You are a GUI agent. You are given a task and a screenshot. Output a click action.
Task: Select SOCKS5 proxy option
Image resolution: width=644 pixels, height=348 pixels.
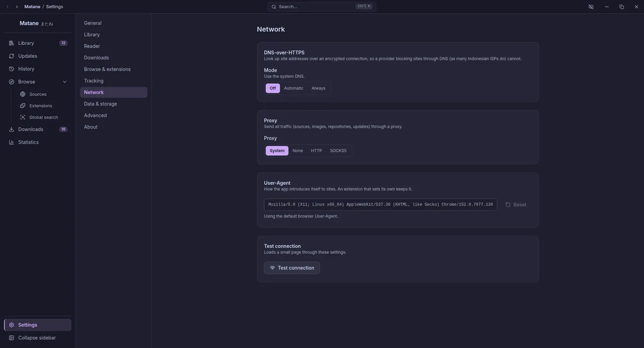click(x=338, y=151)
